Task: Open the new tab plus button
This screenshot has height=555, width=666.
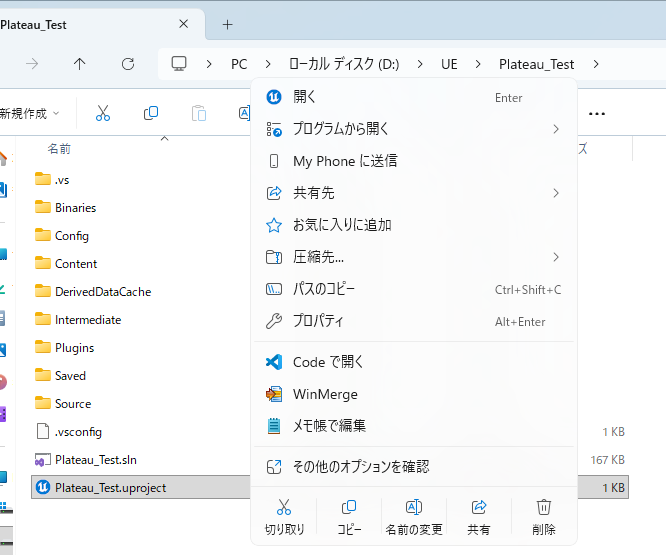Action: (x=227, y=24)
